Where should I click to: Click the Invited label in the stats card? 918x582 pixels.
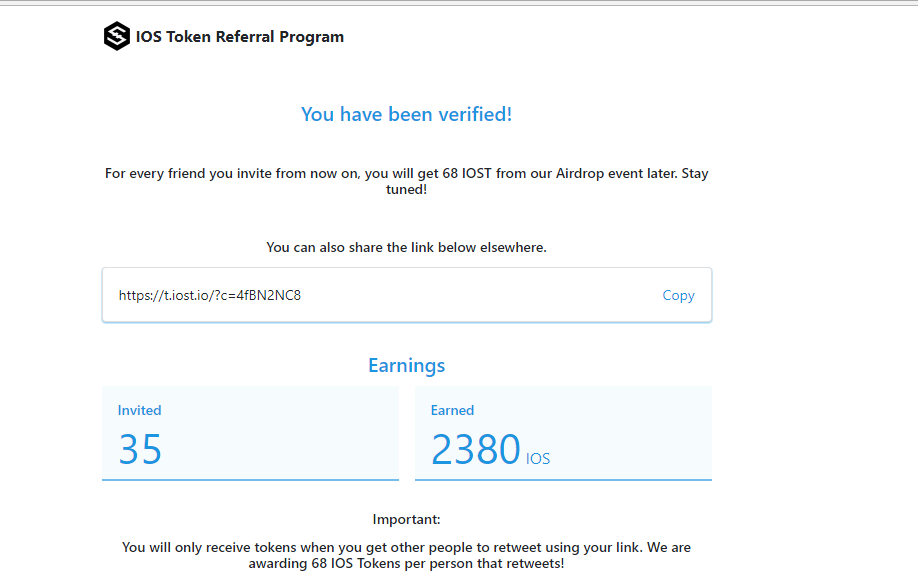[139, 410]
